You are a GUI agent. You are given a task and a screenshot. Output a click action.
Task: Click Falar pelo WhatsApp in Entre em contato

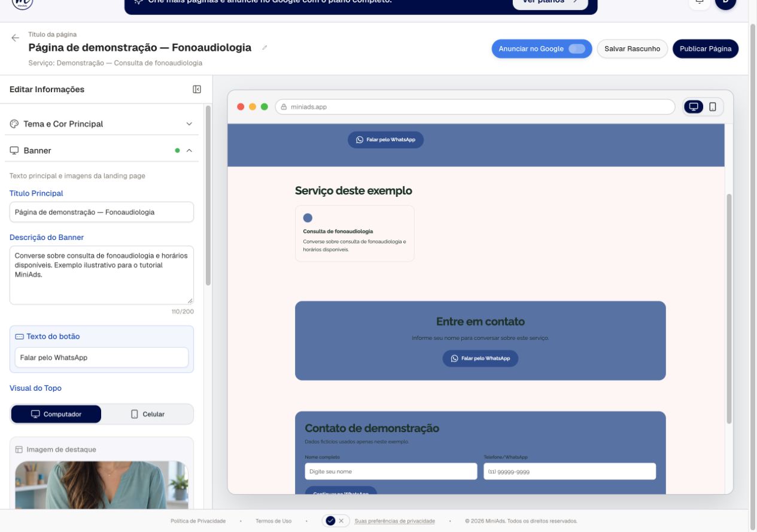pyautogui.click(x=481, y=358)
